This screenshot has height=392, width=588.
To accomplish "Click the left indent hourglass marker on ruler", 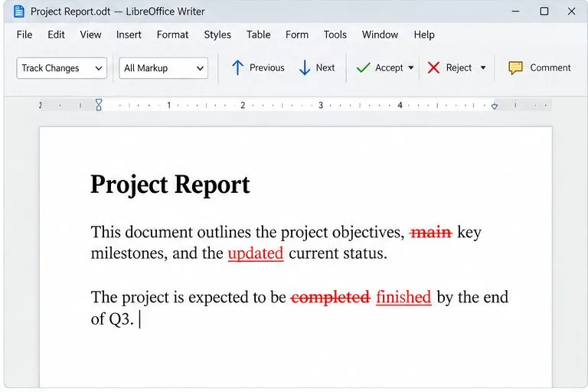I will (x=99, y=105).
